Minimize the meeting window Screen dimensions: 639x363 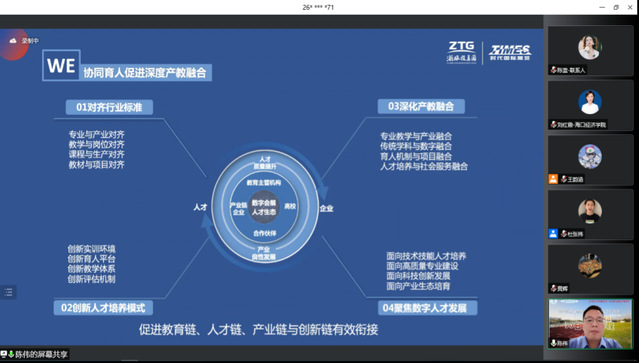click(602, 7)
